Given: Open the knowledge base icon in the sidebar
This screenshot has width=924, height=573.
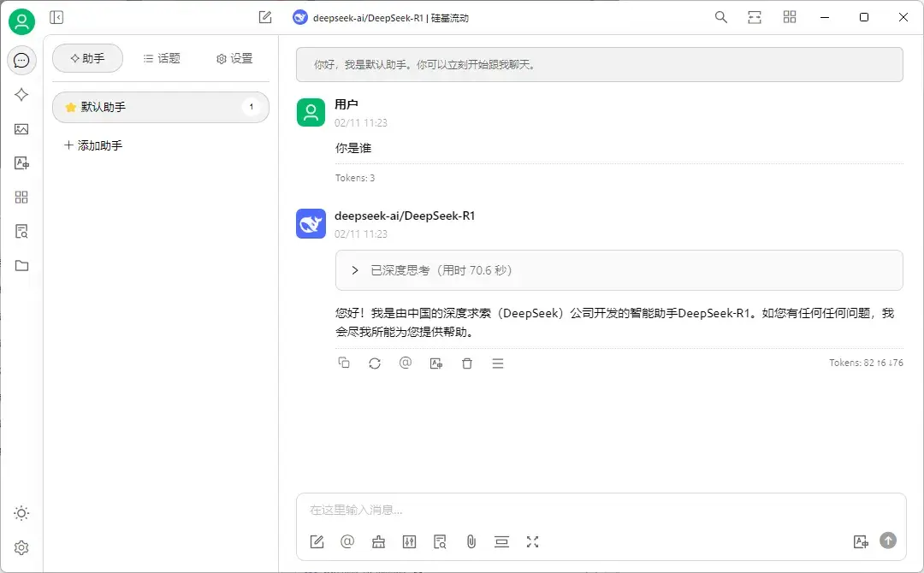Looking at the screenshot, I should [x=21, y=232].
